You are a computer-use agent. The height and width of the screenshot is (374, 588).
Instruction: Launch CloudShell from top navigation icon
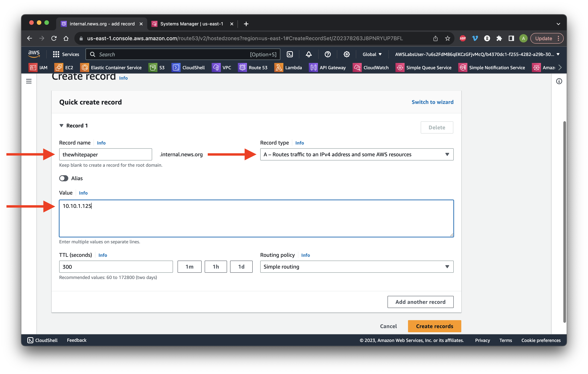click(x=290, y=54)
